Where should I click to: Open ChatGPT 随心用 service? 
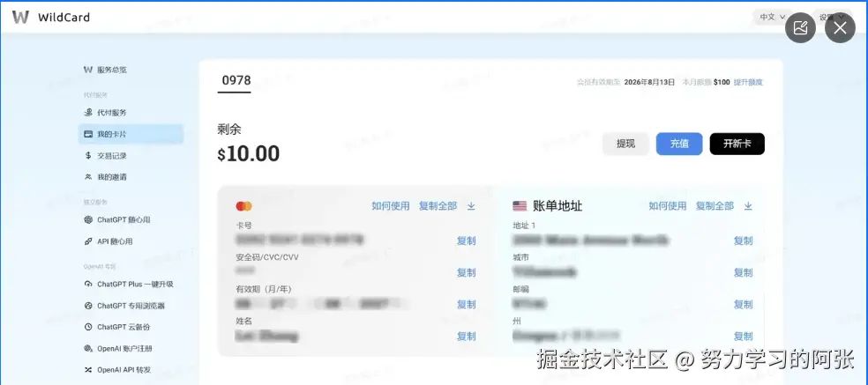click(x=116, y=220)
